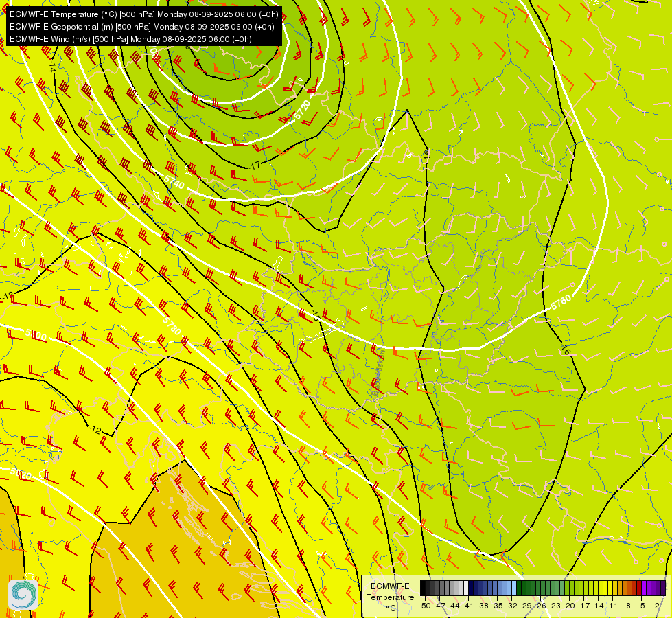Click the -5 legend value
Image resolution: width=672 pixels, height=618 pixels.
642,606
